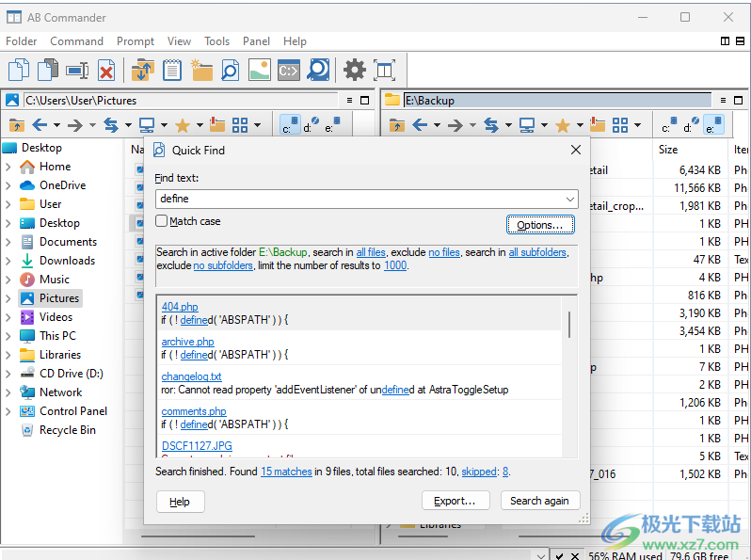This screenshot has width=751, height=560.
Task: Close the Quick Find dialog
Action: coord(576,150)
